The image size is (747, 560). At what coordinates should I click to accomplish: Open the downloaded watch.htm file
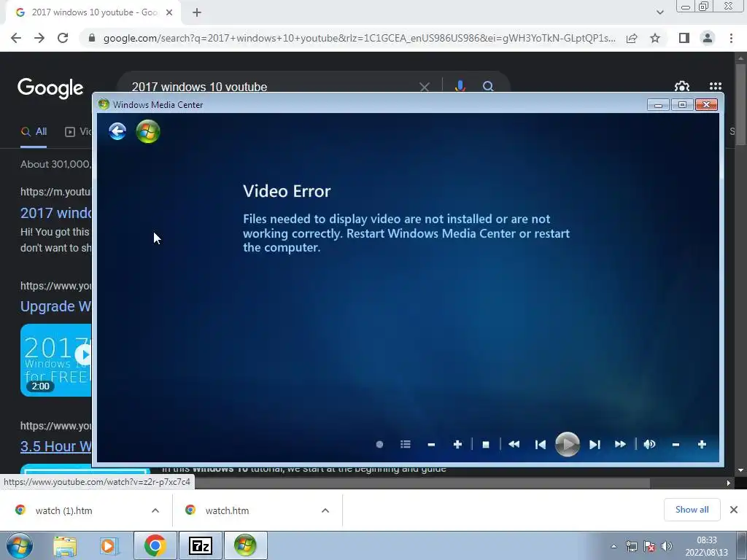coord(228,510)
